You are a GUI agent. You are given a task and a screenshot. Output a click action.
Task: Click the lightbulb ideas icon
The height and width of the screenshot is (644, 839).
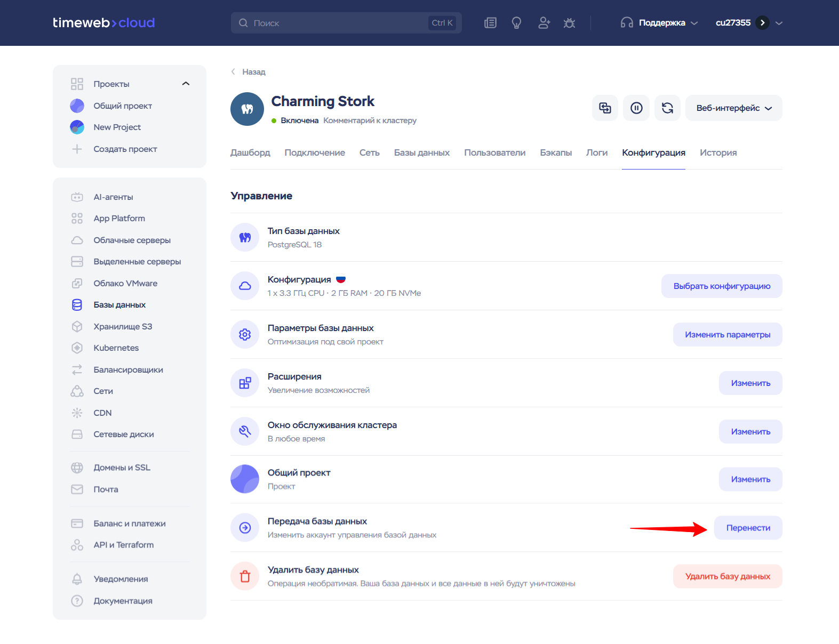click(x=516, y=23)
